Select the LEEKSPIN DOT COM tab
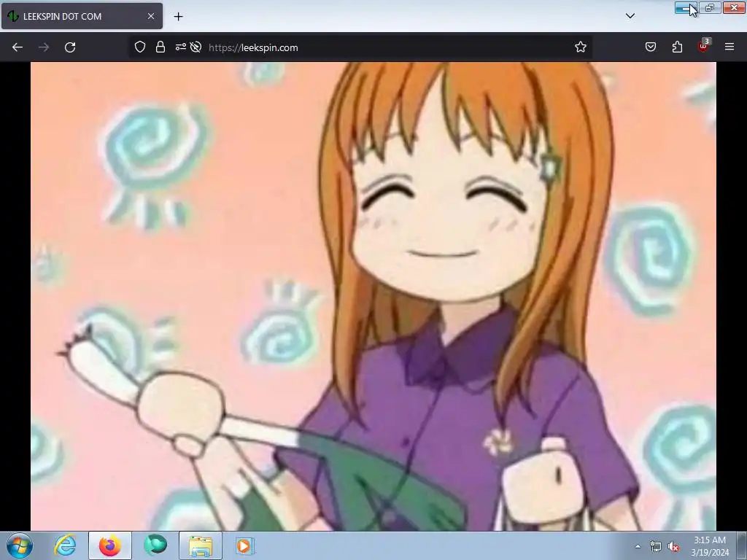The height and width of the screenshot is (560, 747). pos(82,16)
